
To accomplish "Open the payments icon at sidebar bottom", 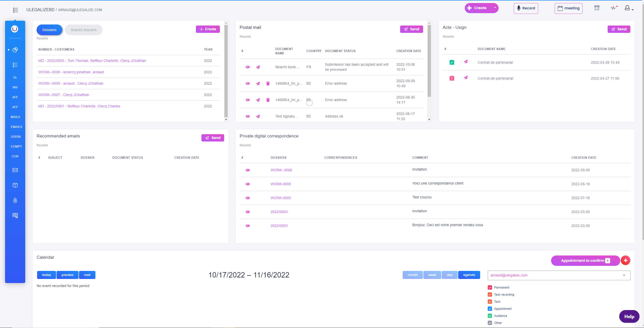I will tap(15, 215).
